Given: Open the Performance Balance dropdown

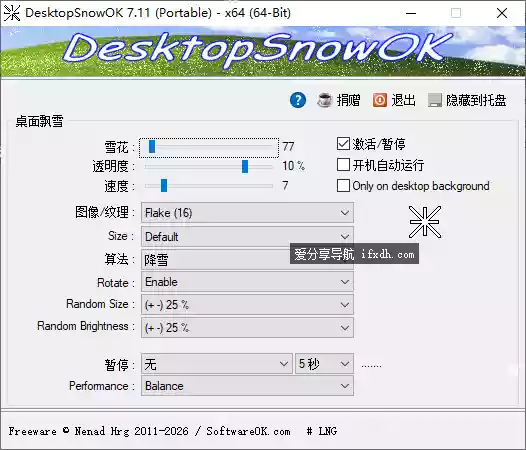Looking at the screenshot, I should click(x=247, y=386).
